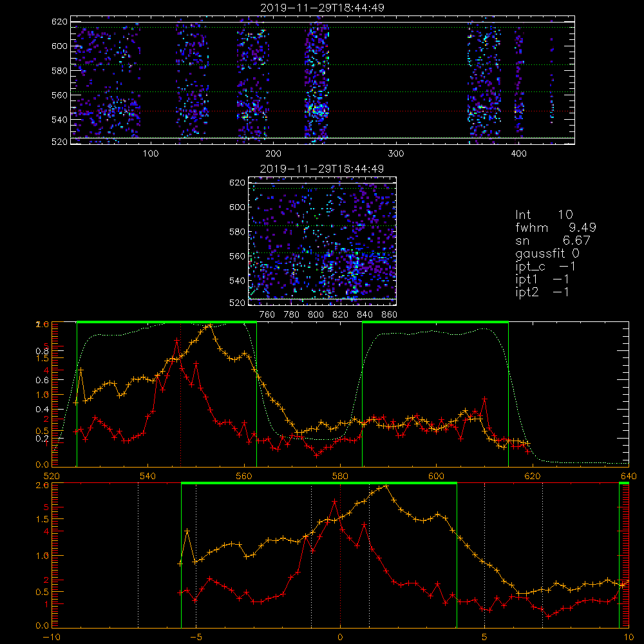Image resolution: width=644 pixels, height=644 pixels.
Task: Click x-axis label 0 on bottom plot
Action: pos(340,638)
